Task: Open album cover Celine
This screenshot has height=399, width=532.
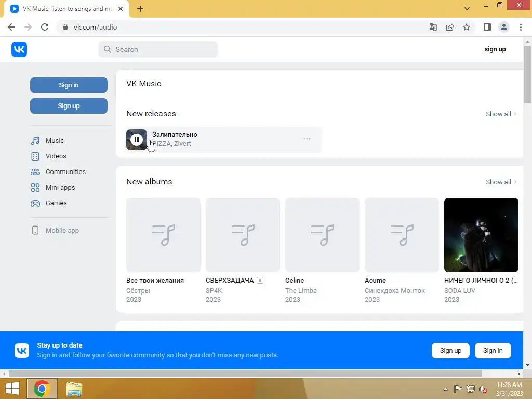Action: [322, 235]
